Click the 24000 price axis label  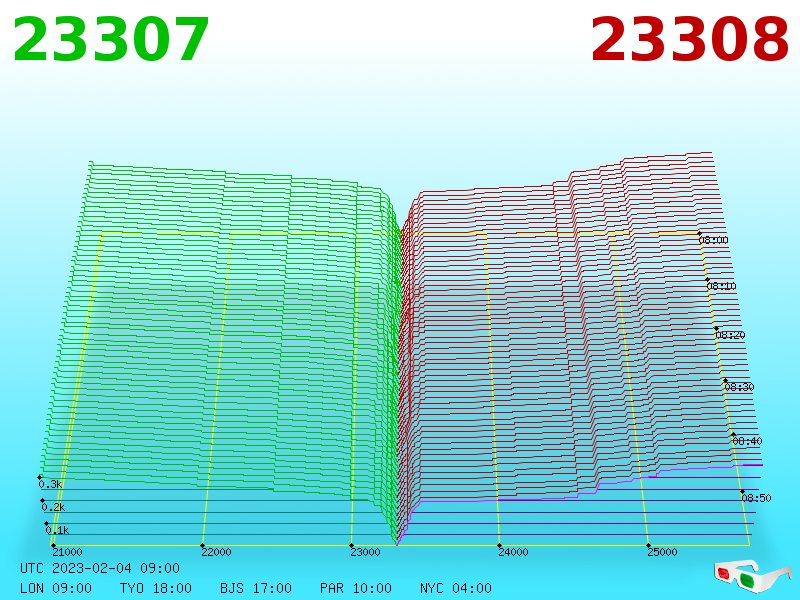[x=513, y=552]
